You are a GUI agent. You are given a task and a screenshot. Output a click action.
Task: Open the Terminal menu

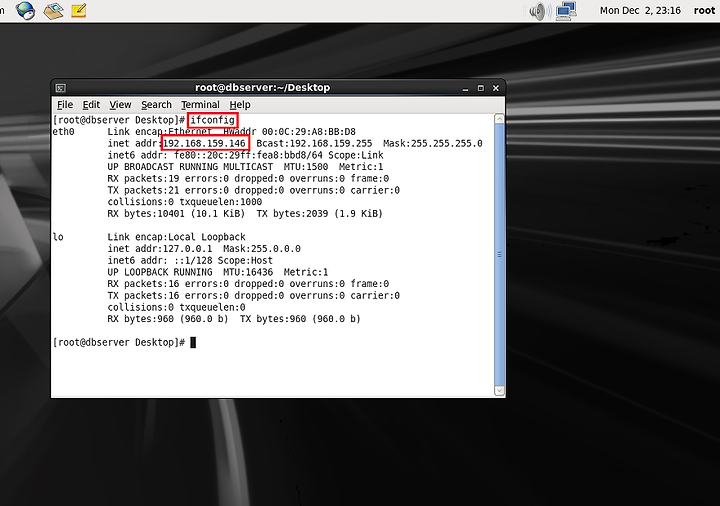[200, 105]
